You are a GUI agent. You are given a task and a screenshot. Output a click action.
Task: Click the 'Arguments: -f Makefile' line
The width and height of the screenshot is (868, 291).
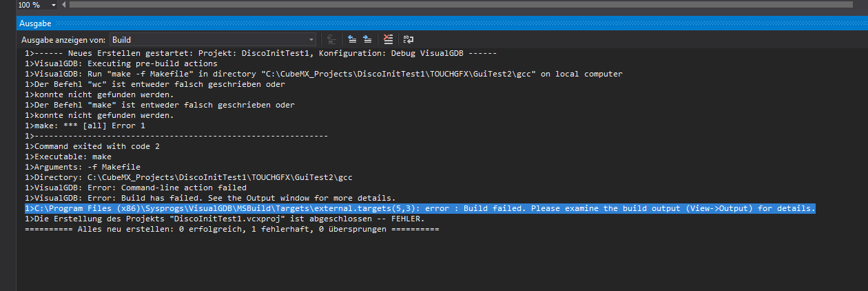[x=83, y=167]
